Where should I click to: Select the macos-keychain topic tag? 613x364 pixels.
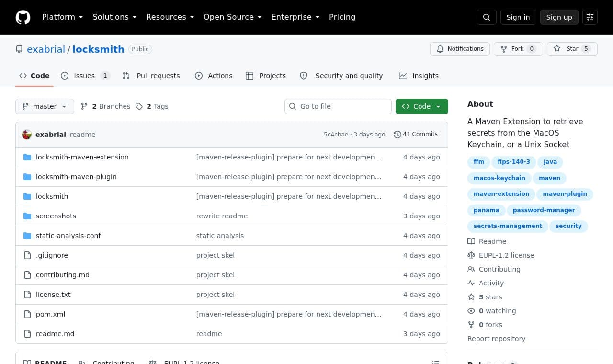[499, 178]
